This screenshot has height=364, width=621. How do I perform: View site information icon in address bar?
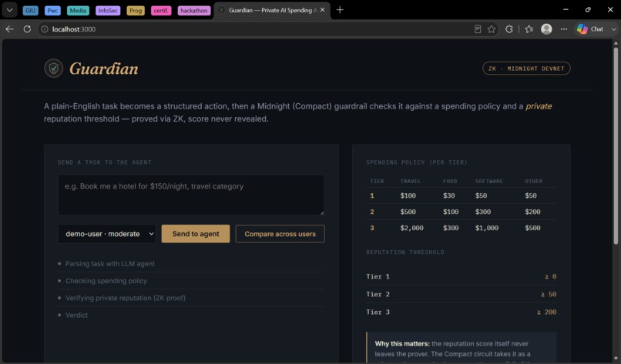[x=45, y=29]
